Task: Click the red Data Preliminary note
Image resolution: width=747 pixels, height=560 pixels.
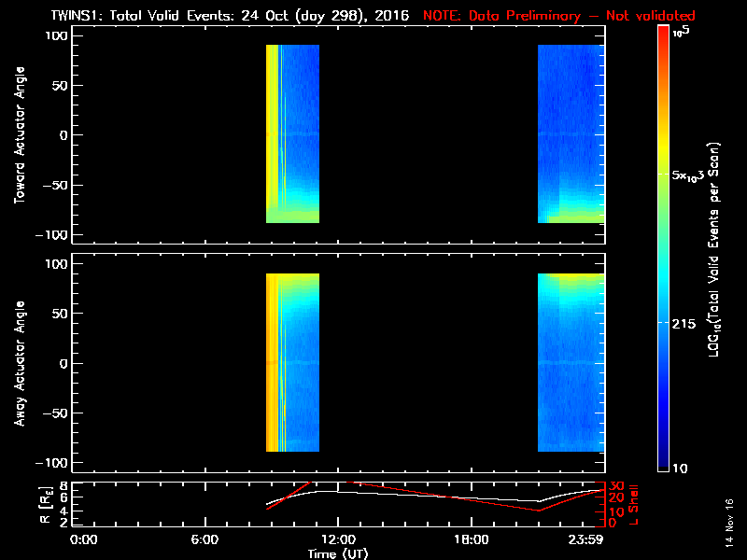Action: coord(560,16)
